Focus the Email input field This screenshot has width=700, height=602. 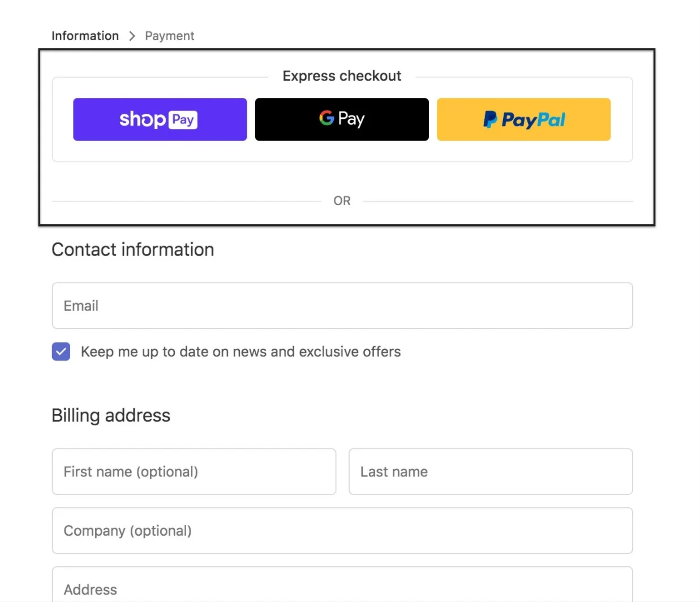pos(342,306)
